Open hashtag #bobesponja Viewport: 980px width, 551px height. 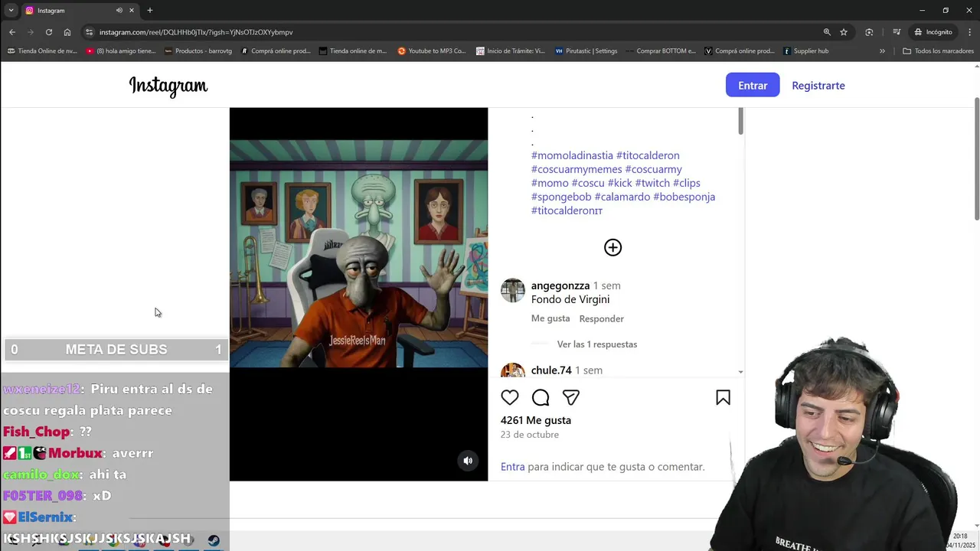tap(684, 197)
